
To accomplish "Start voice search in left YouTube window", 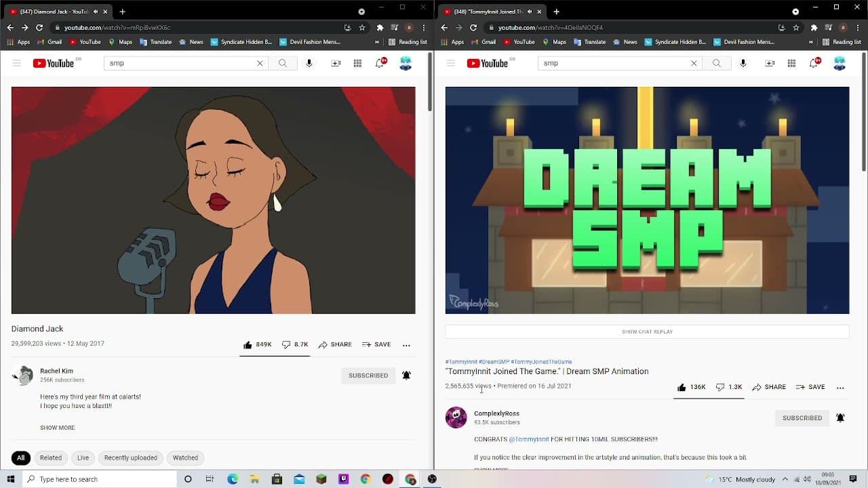I will (x=309, y=63).
